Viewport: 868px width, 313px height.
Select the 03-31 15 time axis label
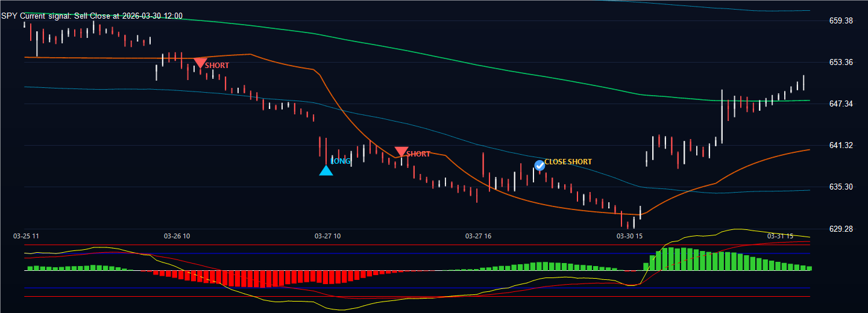pos(779,237)
